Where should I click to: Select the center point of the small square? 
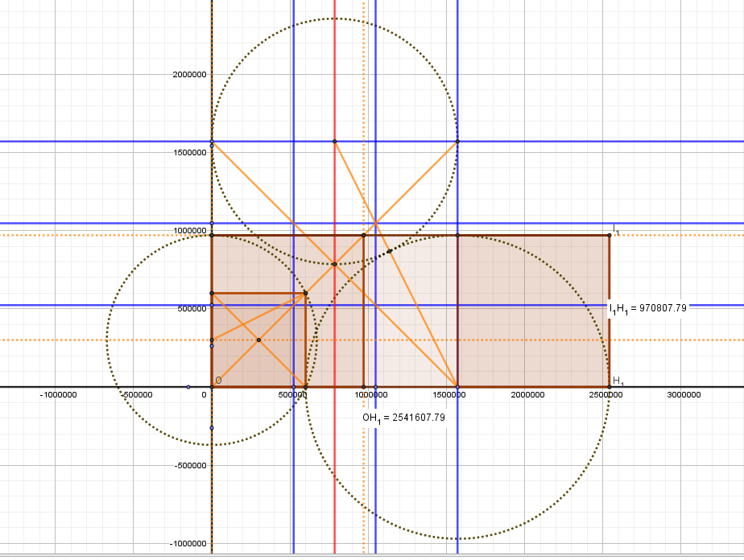coord(258,340)
